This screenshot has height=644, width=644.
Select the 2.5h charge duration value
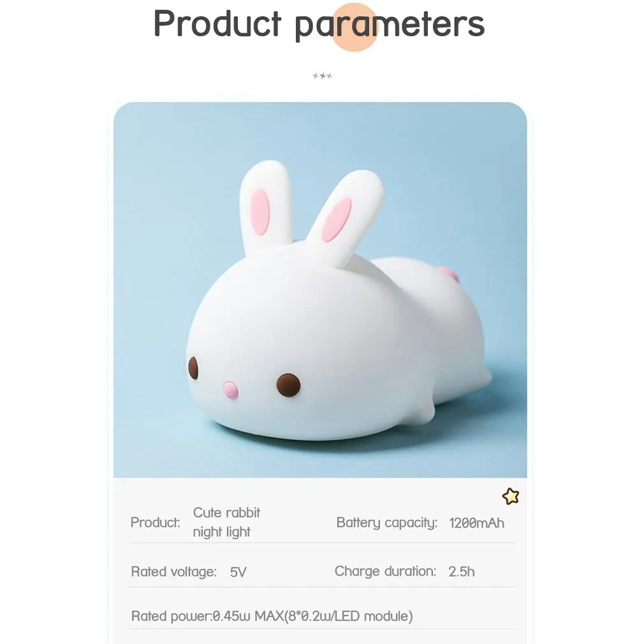(x=462, y=572)
